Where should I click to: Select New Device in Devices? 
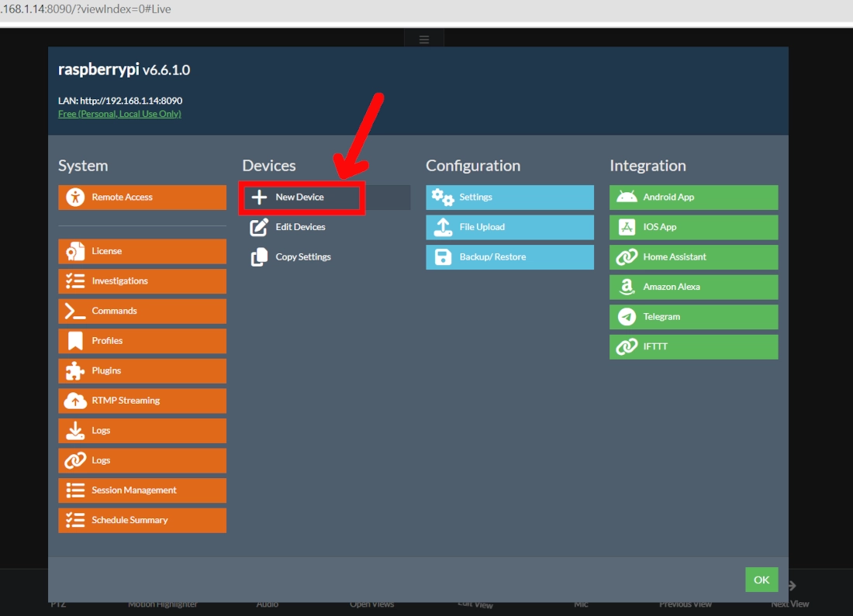326,198
